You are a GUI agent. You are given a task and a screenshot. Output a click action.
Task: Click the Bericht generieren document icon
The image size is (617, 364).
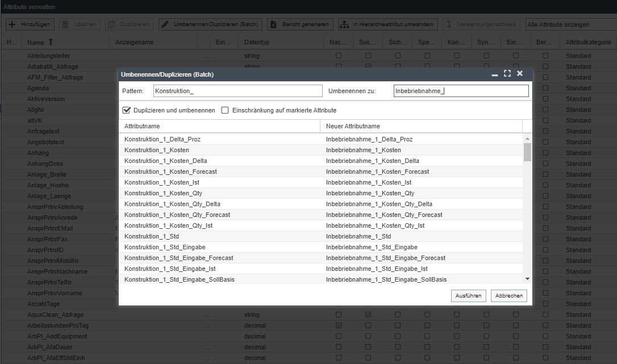coord(273,24)
